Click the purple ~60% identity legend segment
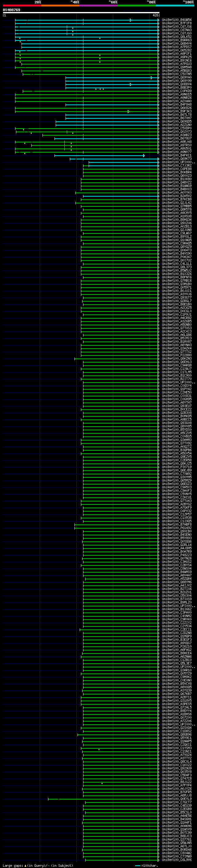 [98, 6]
